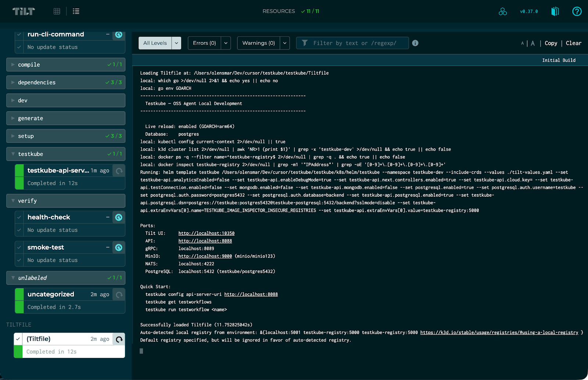Select All Levels log filter
The image size is (588, 380).
pyautogui.click(x=155, y=43)
